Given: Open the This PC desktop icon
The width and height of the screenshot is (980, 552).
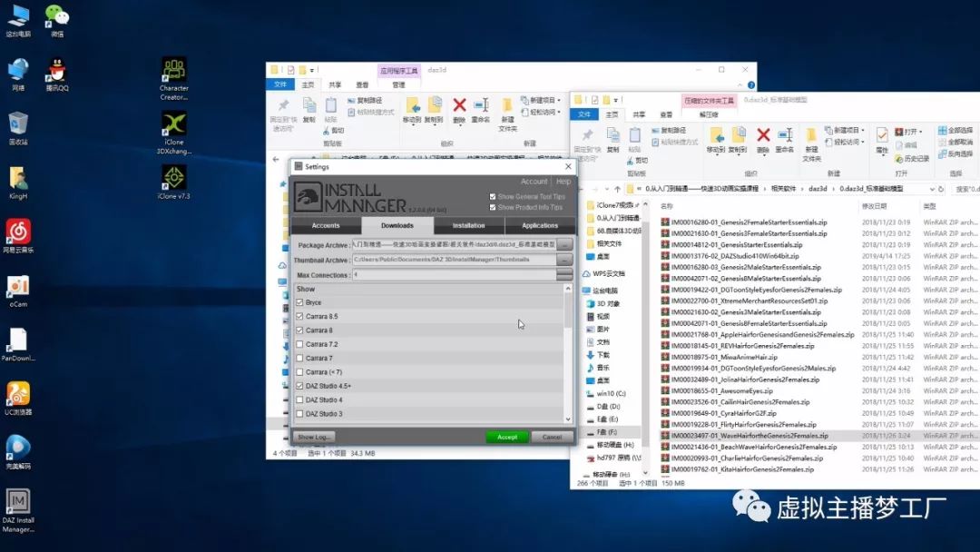Looking at the screenshot, I should click(18, 20).
